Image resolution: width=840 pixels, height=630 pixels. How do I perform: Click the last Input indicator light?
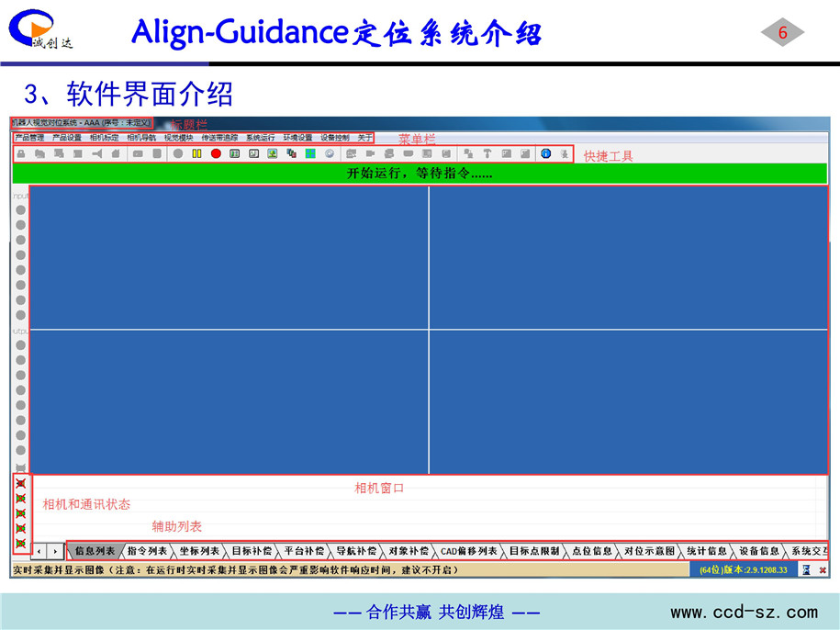(20, 313)
